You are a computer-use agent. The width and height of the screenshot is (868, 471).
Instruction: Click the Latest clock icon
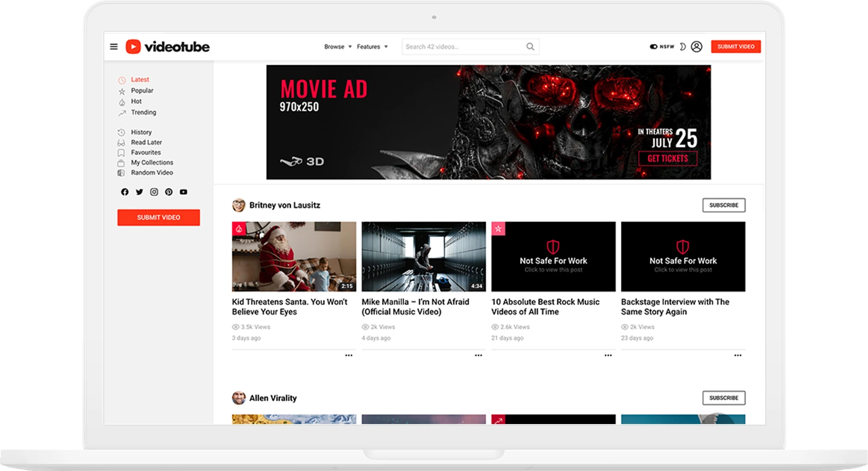click(x=122, y=80)
